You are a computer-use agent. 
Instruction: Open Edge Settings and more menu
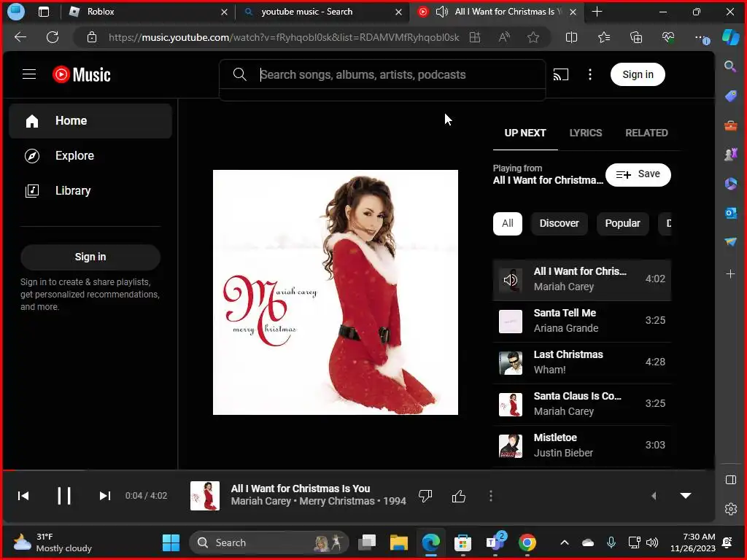[x=701, y=37]
